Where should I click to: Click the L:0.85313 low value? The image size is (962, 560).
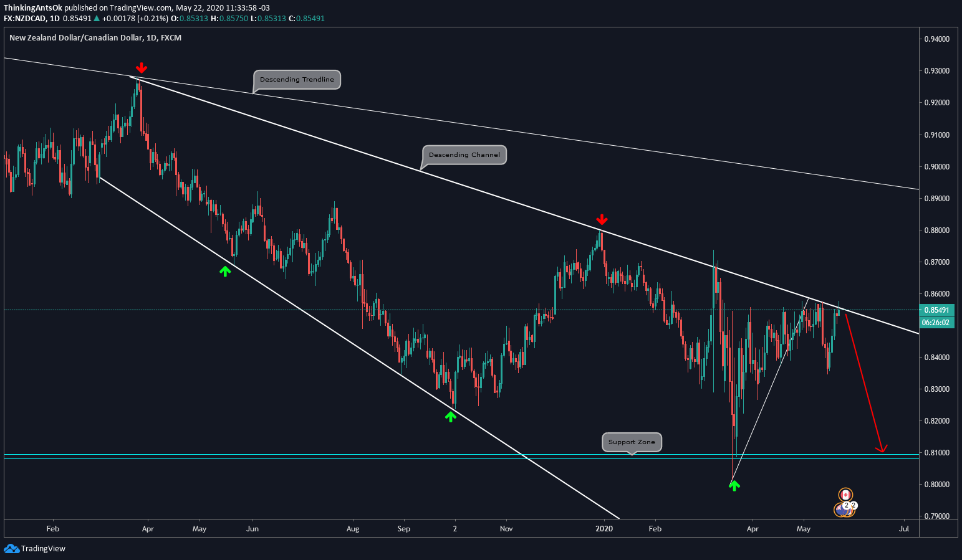click(268, 19)
